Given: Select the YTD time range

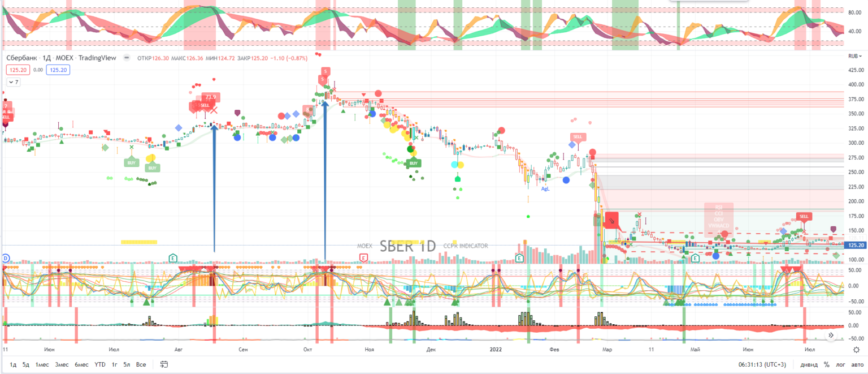Looking at the screenshot, I should pos(100,364).
